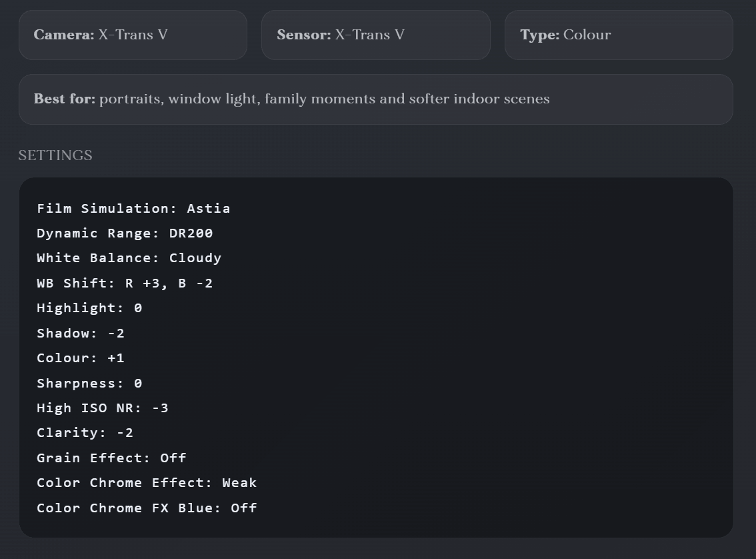Click the Color Chrome Effect: Weak line

pyautogui.click(x=147, y=483)
